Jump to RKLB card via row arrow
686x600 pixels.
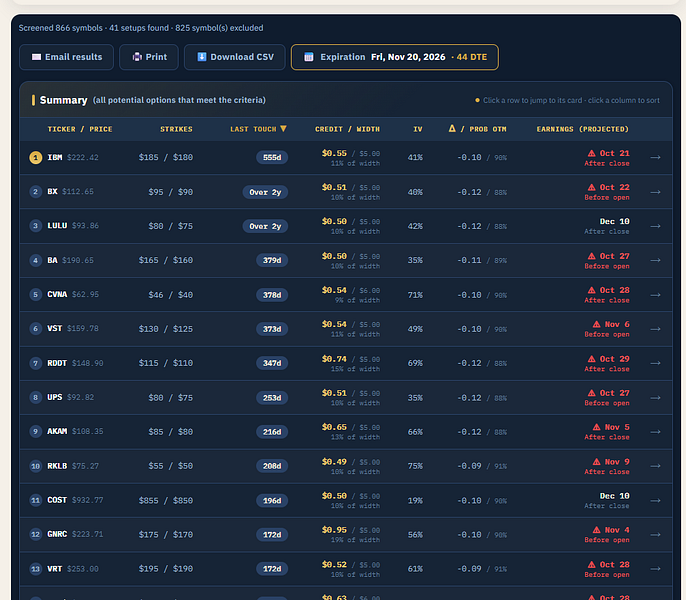tap(655, 466)
